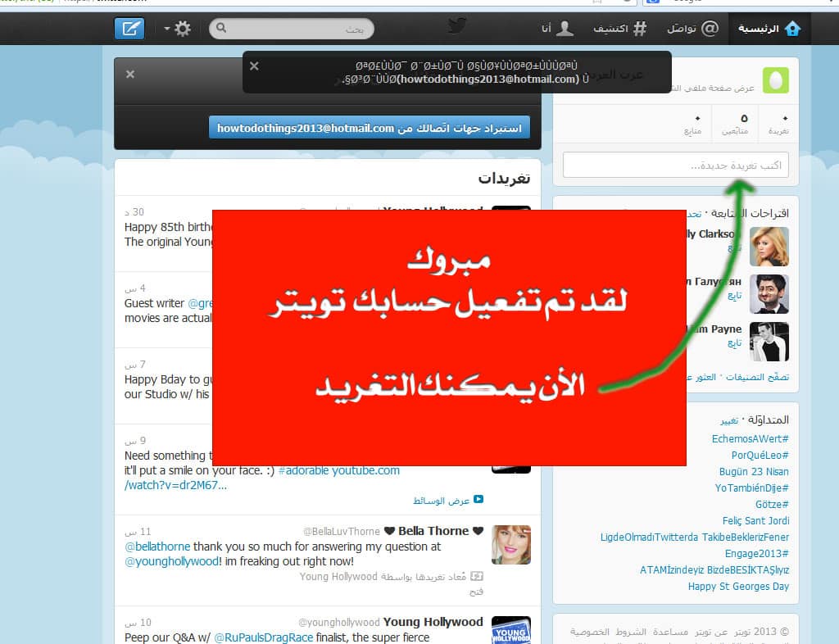Close the import contacts panel
This screenshot has height=644, width=839.
click(130, 75)
